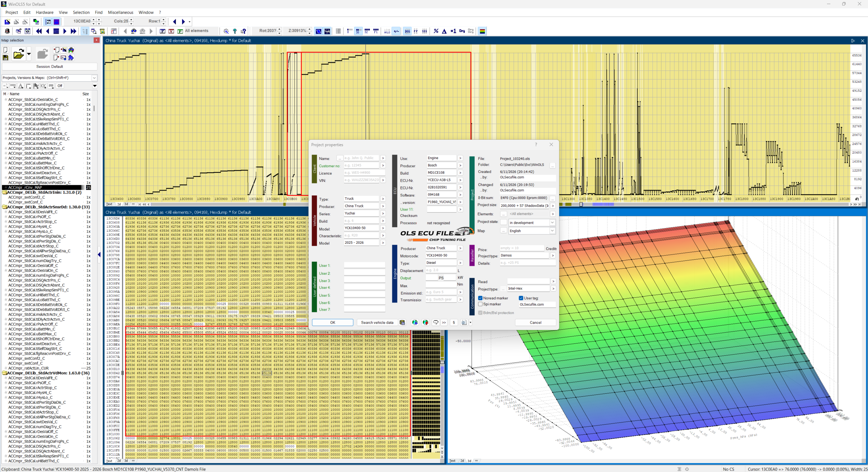Click the binoculars search next icon
This screenshot has width=868, height=472.
pos(134,31)
